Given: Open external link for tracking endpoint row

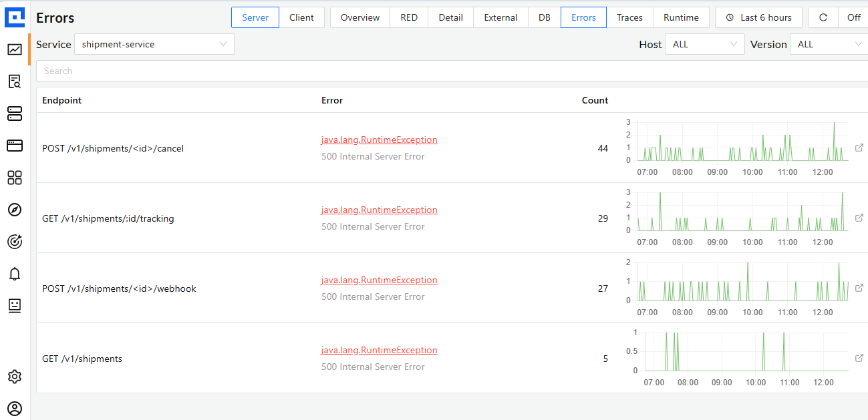Looking at the screenshot, I should point(859,218).
